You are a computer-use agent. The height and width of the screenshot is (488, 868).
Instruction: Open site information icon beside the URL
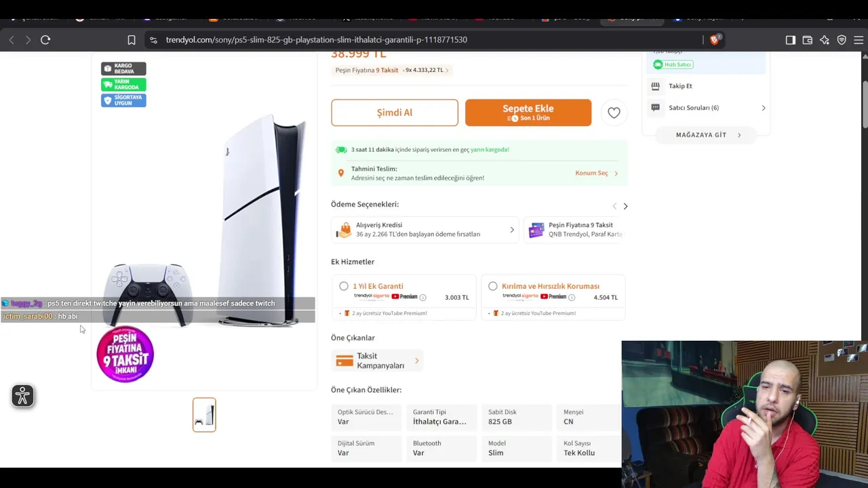tap(153, 40)
